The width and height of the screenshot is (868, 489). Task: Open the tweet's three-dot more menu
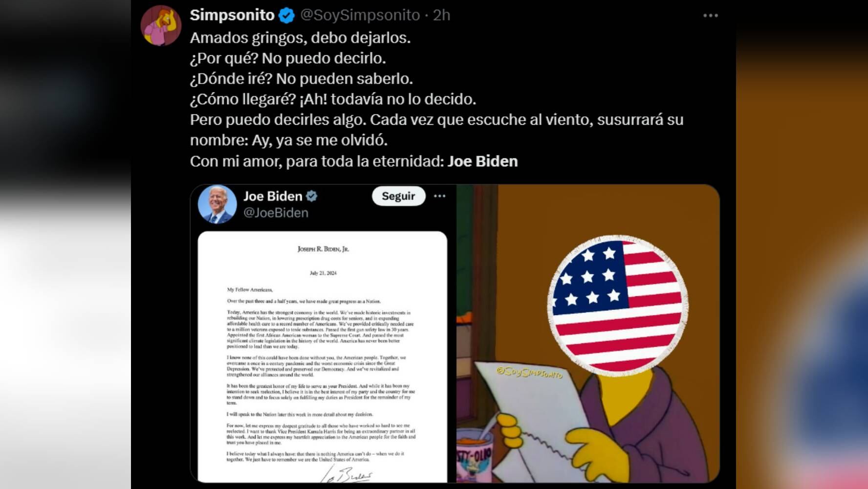[x=710, y=16]
